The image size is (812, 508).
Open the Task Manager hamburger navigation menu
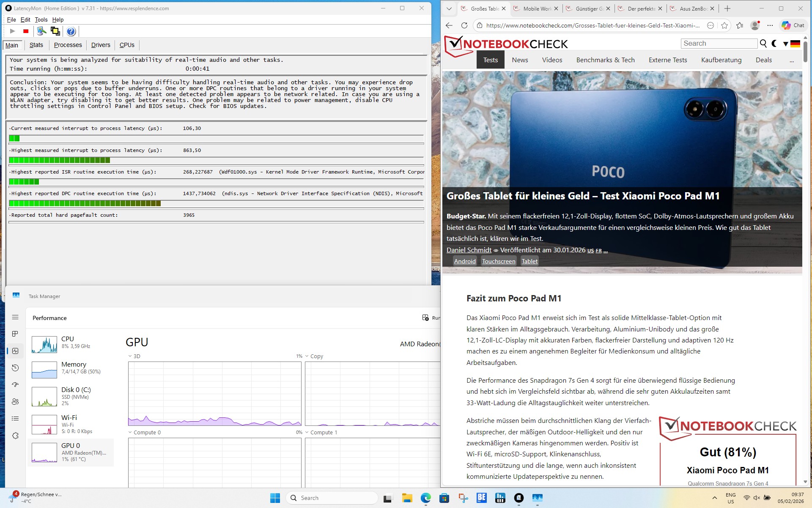(x=15, y=317)
